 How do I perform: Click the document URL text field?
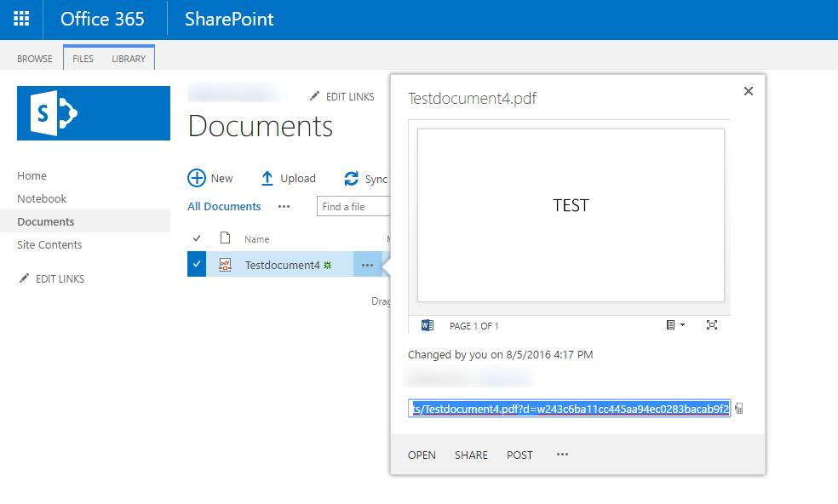click(569, 409)
